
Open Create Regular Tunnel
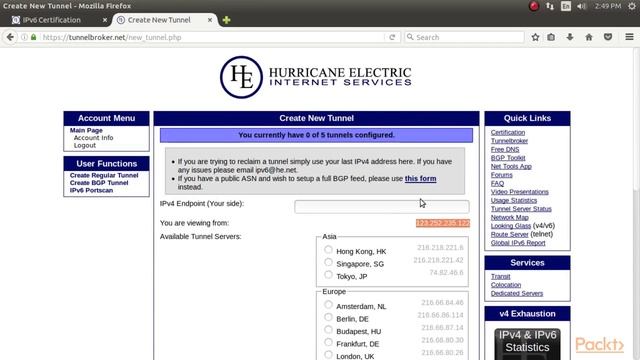[104, 175]
